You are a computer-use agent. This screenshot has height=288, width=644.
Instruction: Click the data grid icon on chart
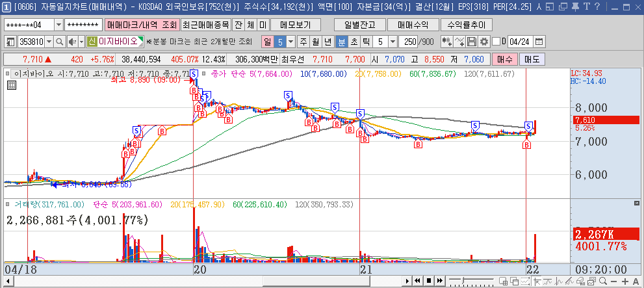coord(12,85)
